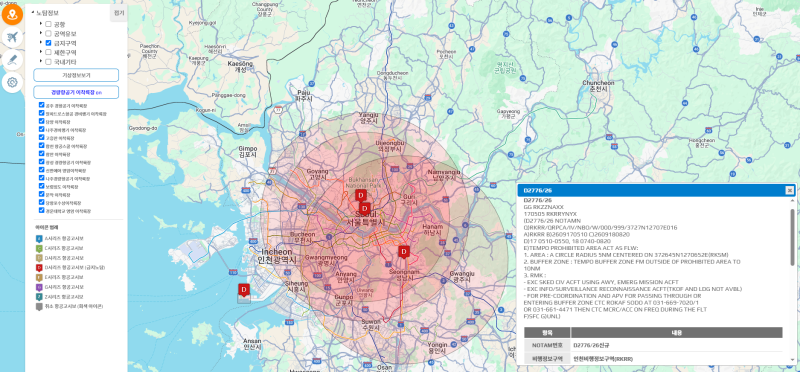Image resolution: width=800 pixels, height=372 pixels.
Task: Expand the 금지구역 tree node arrow
Action: pyautogui.click(x=41, y=43)
